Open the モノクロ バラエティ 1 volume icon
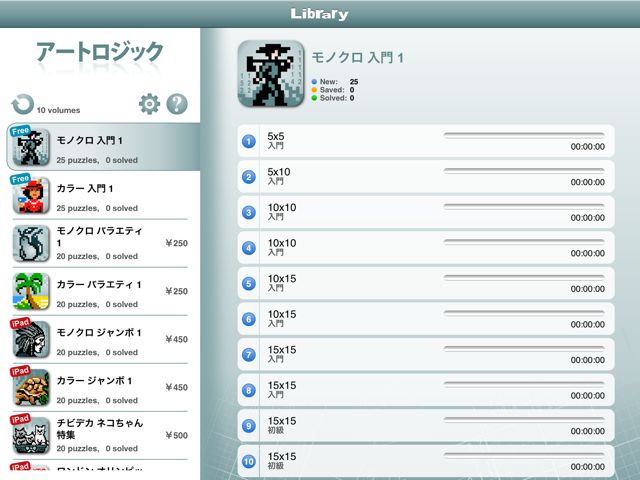Screen dimensions: 640x480 click(31, 243)
